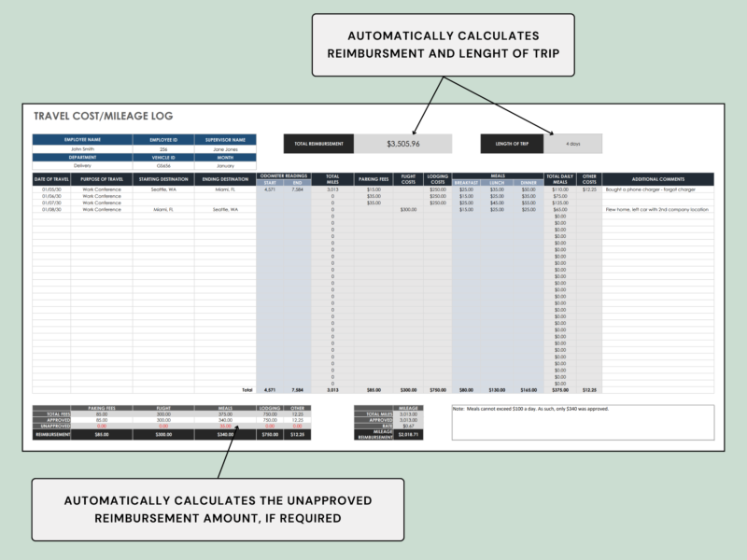Select the Delivery department cell
The height and width of the screenshot is (560, 747).
82,166
